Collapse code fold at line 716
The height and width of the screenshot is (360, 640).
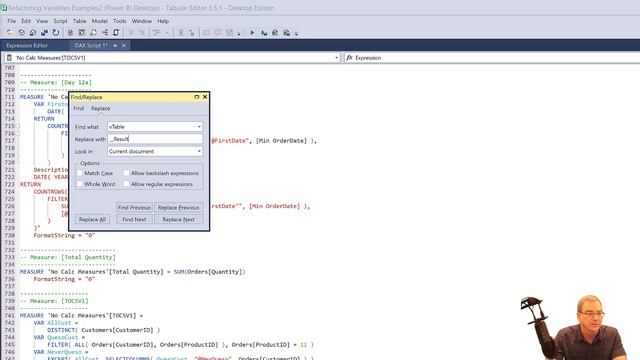(18, 133)
